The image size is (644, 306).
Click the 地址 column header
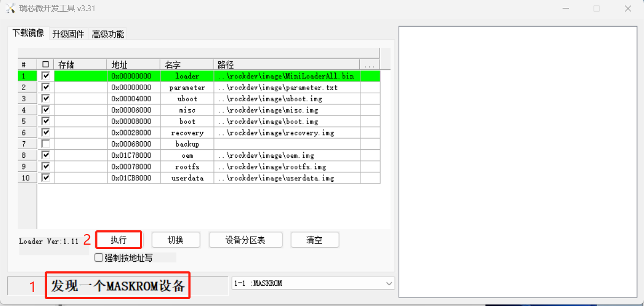pos(133,65)
